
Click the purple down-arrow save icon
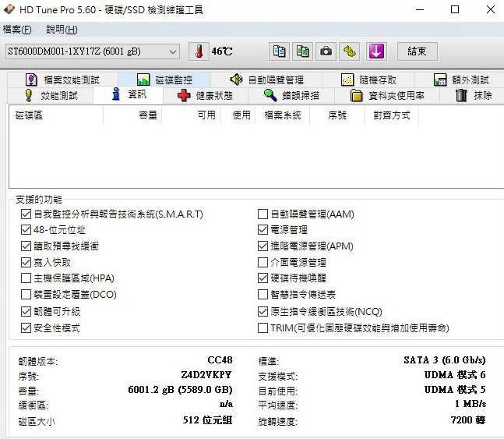(x=376, y=51)
